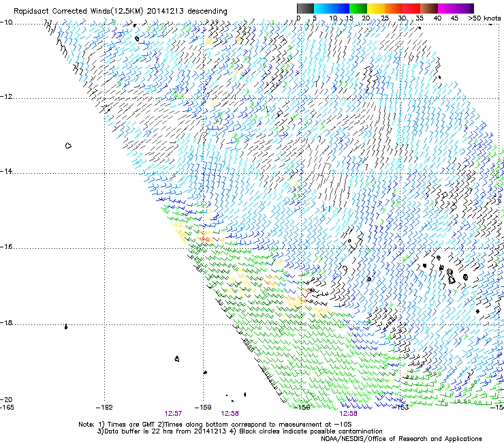
Task: Click the latitude label '-20'
Action: pyautogui.click(x=6, y=399)
